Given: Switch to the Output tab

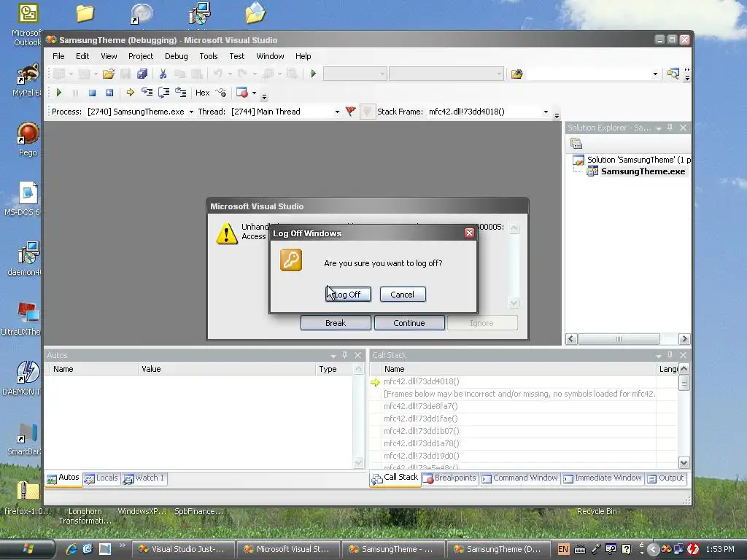Looking at the screenshot, I should (x=665, y=478).
